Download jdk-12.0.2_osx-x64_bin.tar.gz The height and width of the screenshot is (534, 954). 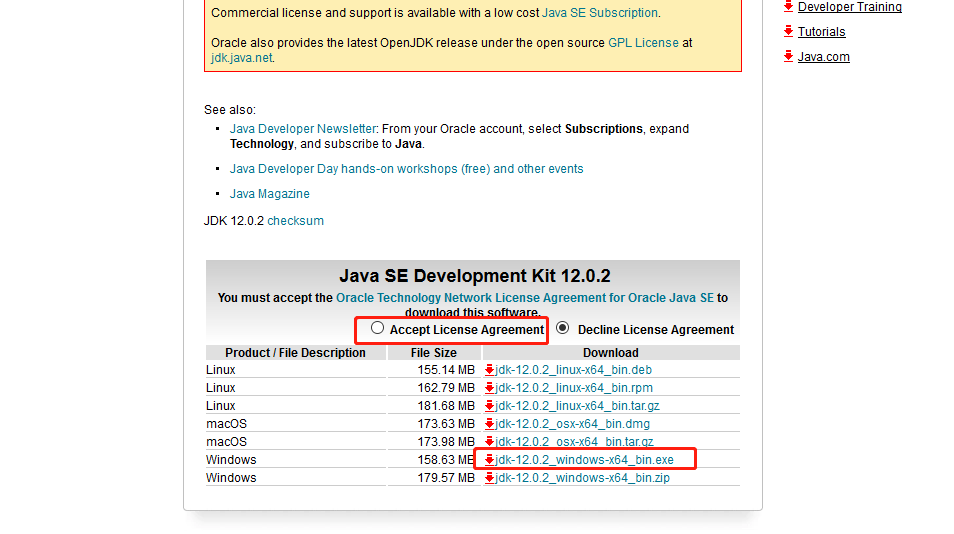click(x=574, y=442)
